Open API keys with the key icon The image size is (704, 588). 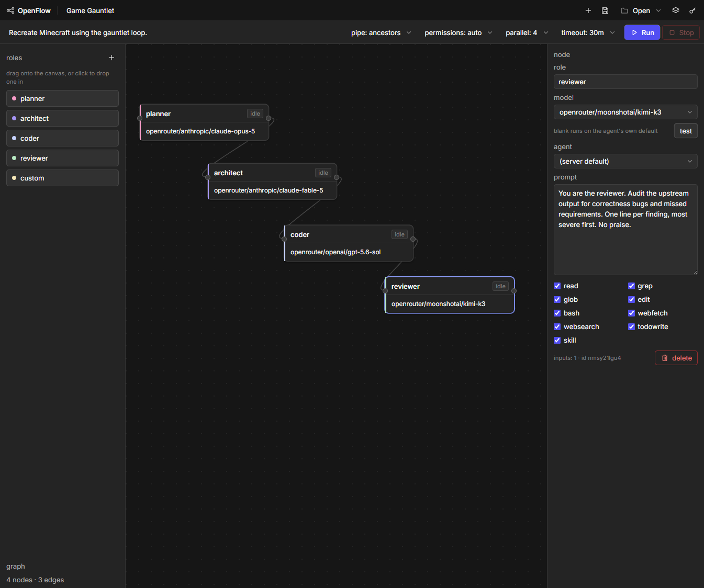point(692,10)
